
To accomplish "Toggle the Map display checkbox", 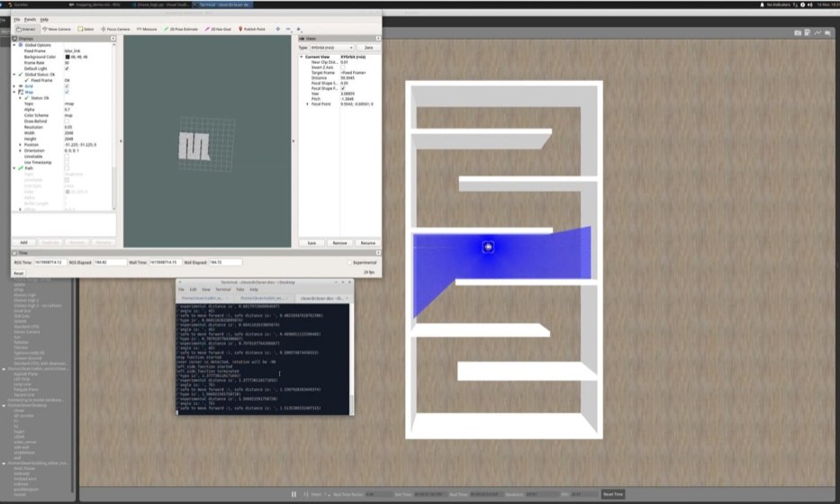I will 67,92.
